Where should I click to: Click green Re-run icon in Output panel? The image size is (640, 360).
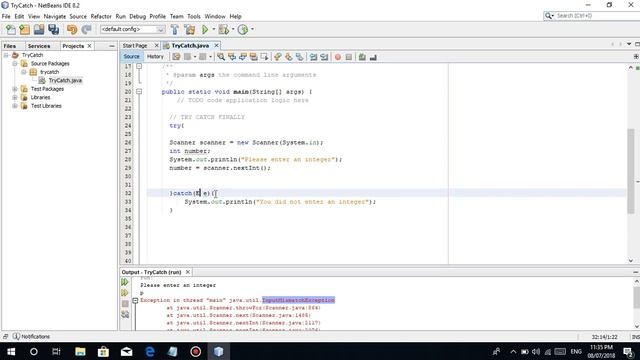(125, 282)
